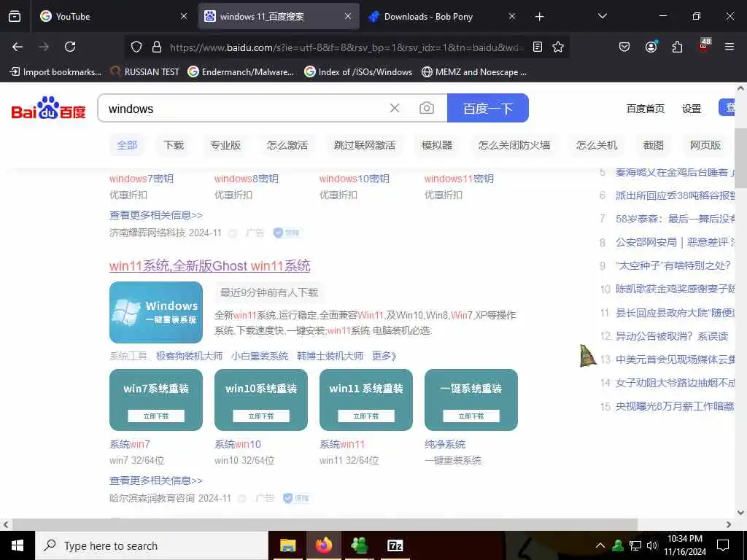747x560 pixels.
Task: Open Import bookmarks toolbar item
Action: 55,72
